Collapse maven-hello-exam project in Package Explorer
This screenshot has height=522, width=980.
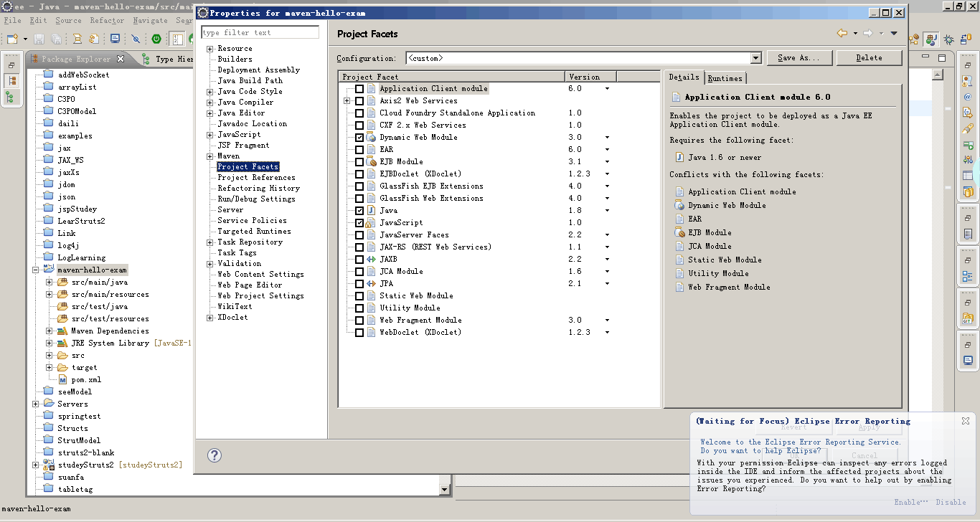(36, 270)
